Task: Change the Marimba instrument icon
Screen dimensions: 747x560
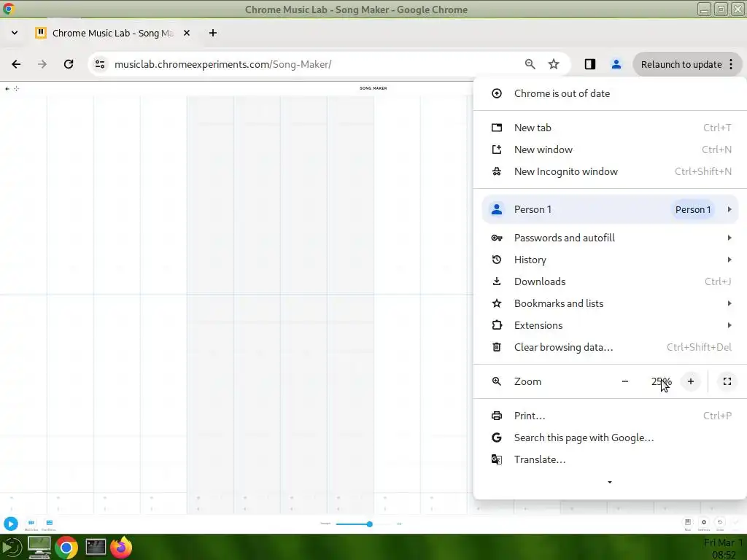Action: pyautogui.click(x=31, y=524)
